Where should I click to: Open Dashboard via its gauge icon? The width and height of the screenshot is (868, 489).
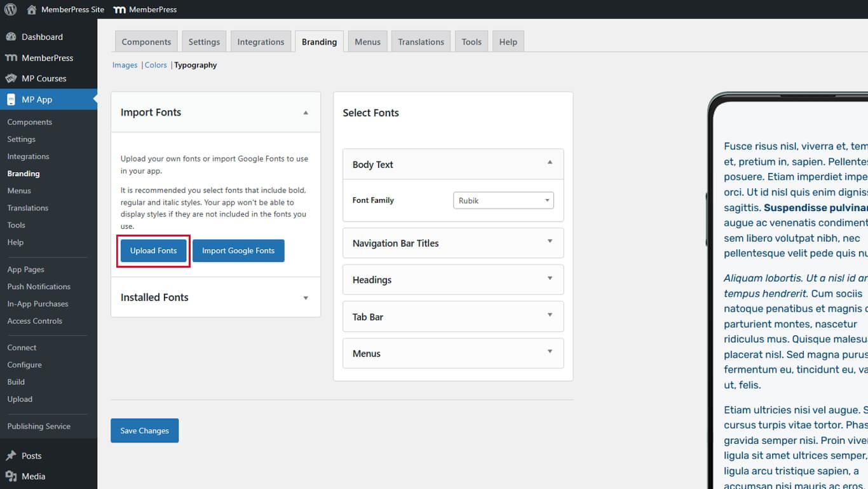pyautogui.click(x=11, y=37)
